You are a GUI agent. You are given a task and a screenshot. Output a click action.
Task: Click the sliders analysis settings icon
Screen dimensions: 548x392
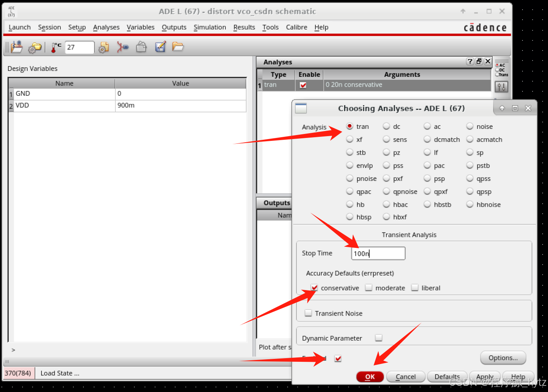[501, 87]
